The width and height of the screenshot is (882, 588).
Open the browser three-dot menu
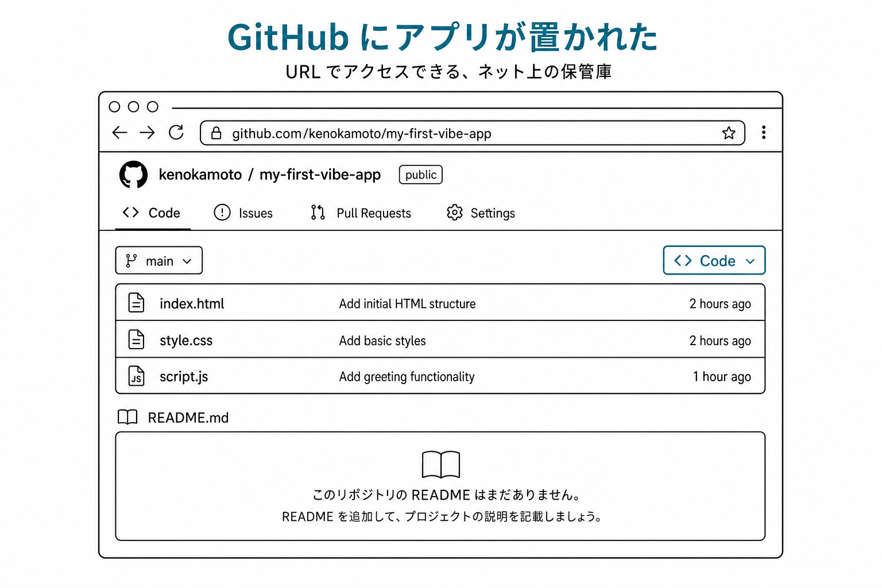tap(764, 133)
